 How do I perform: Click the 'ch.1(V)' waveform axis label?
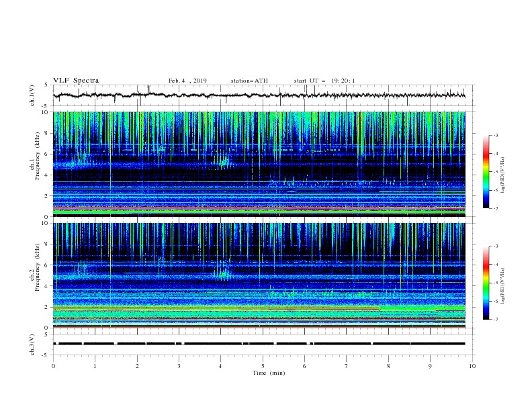coord(32,95)
